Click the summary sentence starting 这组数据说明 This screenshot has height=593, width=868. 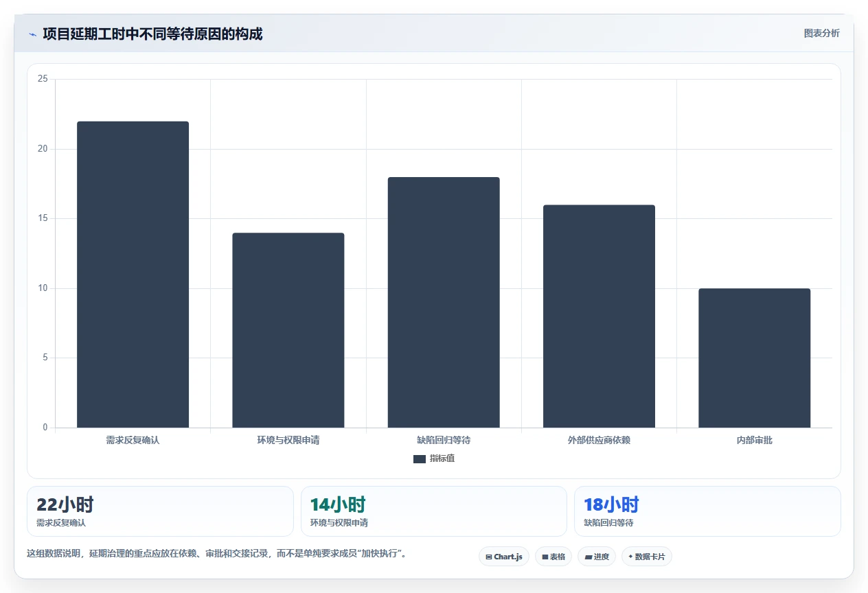(217, 553)
